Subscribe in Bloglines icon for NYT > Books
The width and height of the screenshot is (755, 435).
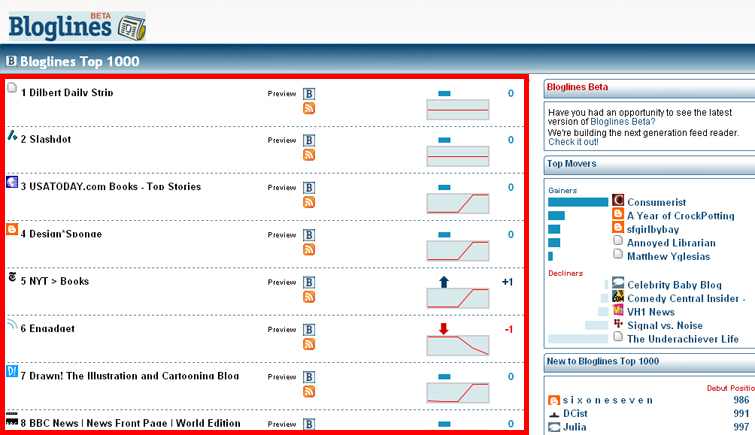(309, 282)
